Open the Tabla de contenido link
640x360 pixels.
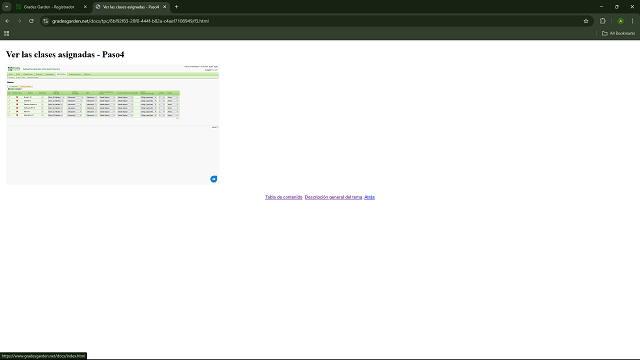point(284,197)
